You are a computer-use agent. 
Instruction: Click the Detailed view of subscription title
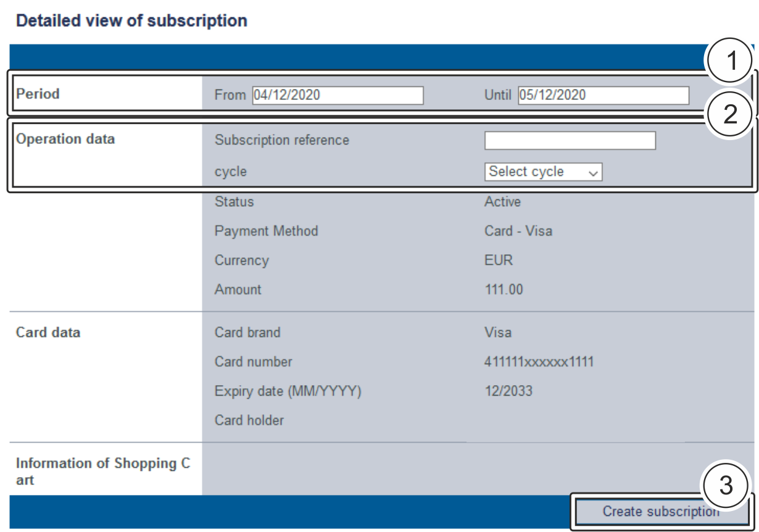(131, 21)
